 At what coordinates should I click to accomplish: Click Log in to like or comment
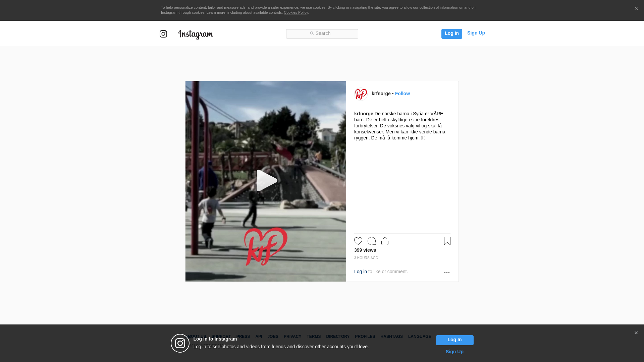(361, 271)
